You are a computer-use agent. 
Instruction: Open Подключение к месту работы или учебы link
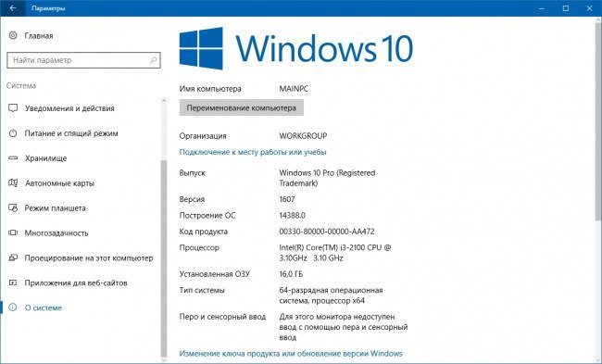pos(253,152)
